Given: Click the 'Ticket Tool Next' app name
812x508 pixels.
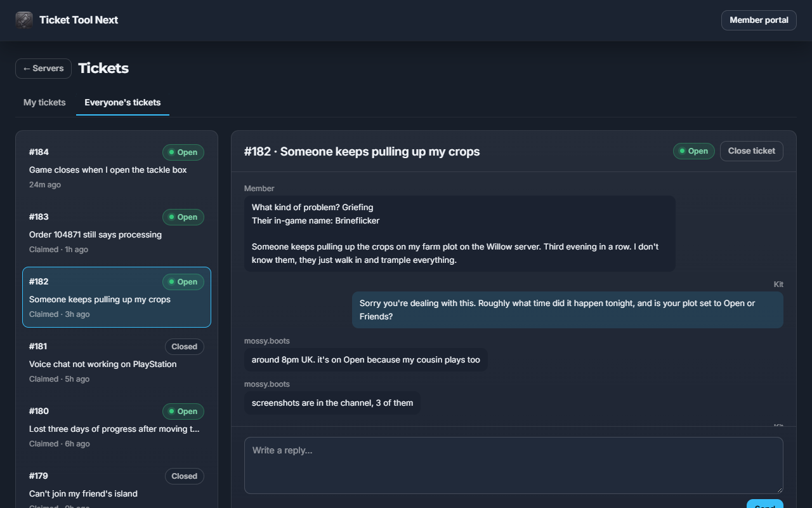Looking at the screenshot, I should 79,20.
